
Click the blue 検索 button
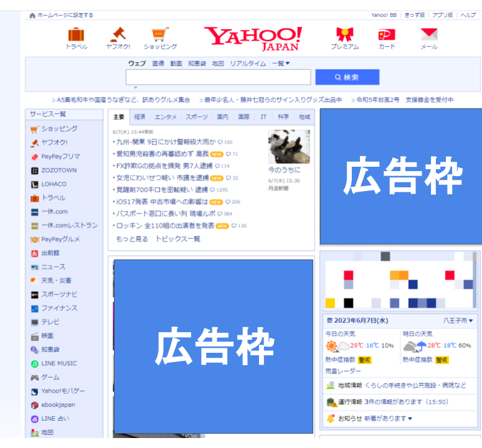coord(347,77)
